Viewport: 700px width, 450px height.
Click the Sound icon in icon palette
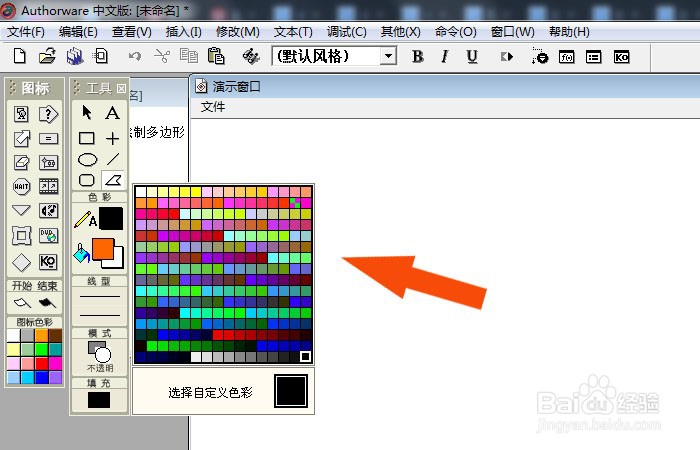click(48, 210)
